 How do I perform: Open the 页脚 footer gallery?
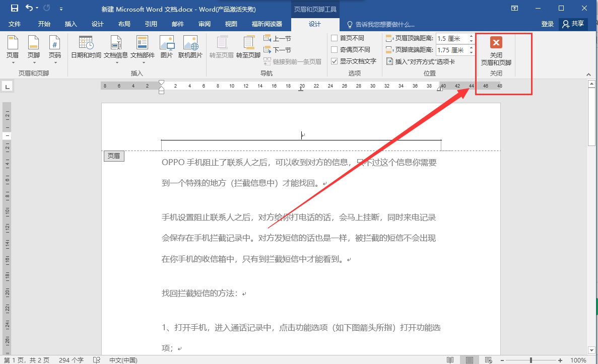coord(34,49)
